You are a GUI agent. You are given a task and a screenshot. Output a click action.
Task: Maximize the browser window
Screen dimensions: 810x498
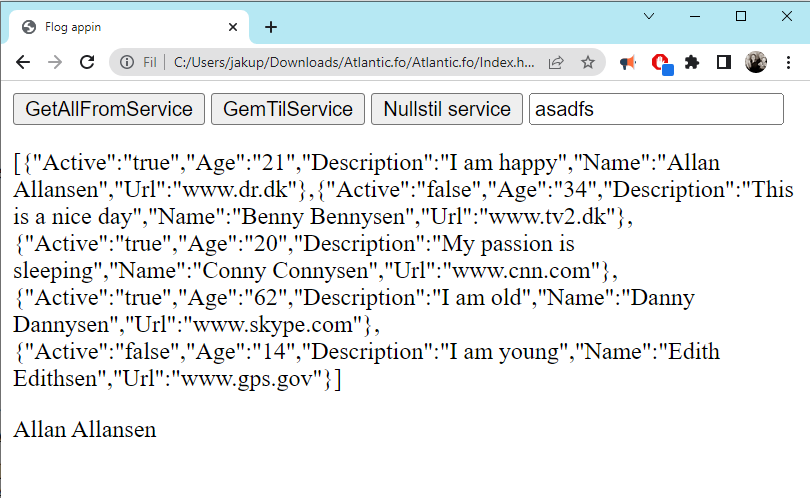pyautogui.click(x=741, y=16)
